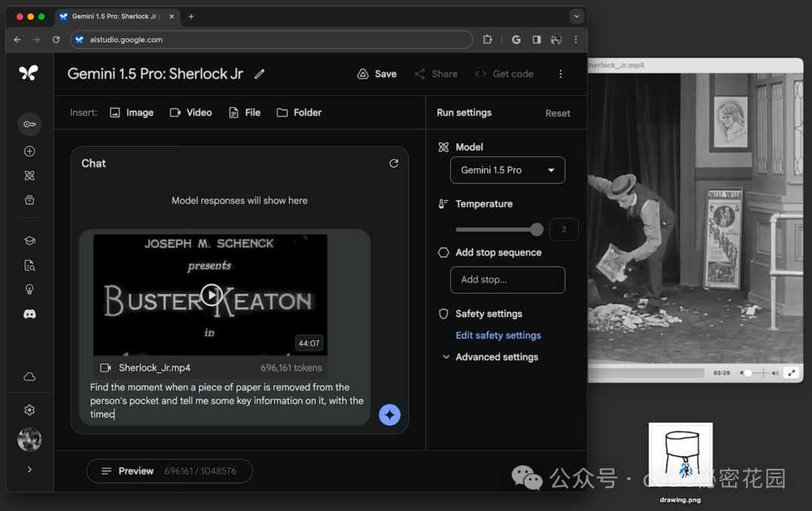Enter fullscreen in the video player
Image resolution: width=812 pixels, height=511 pixels.
click(x=791, y=373)
